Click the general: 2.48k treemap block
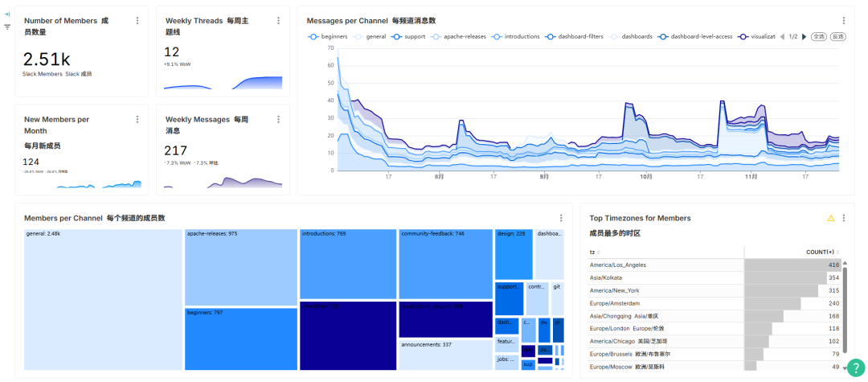The width and height of the screenshot is (868, 382). coord(103,299)
